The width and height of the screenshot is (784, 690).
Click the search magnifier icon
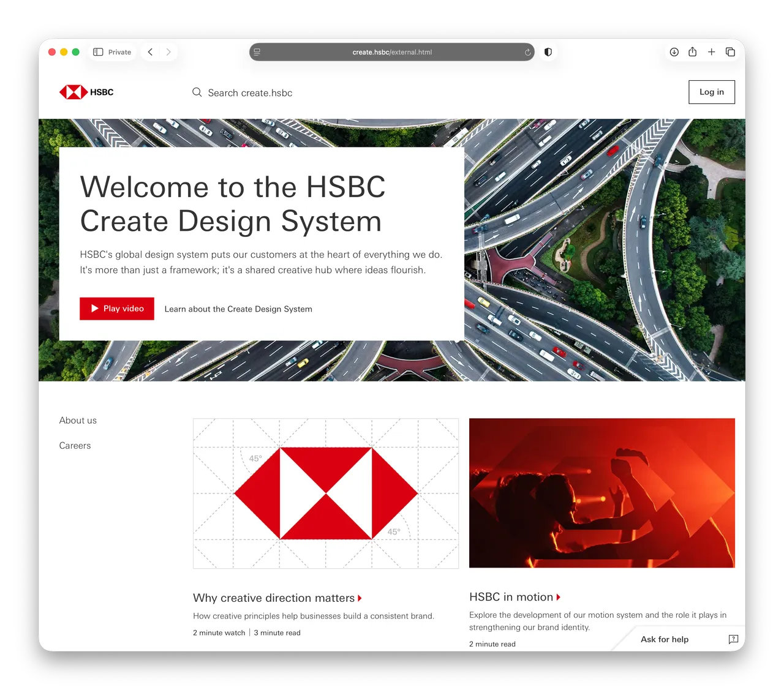coord(197,92)
